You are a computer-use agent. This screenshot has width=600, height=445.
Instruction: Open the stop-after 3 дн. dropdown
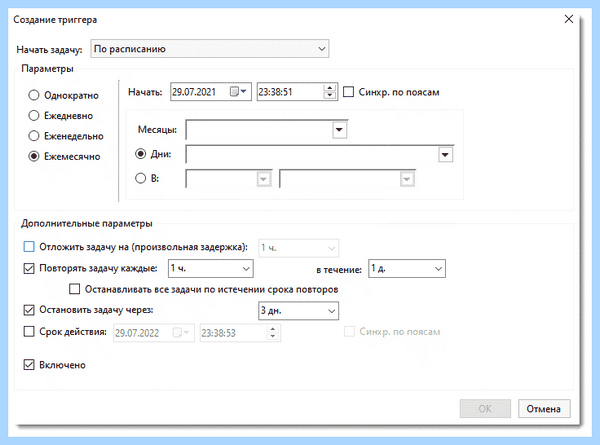(298, 311)
